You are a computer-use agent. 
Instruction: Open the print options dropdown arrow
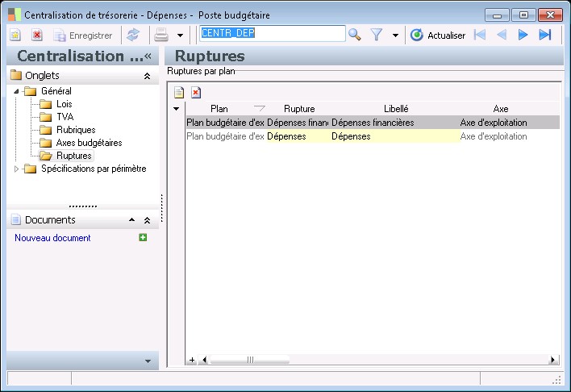[180, 35]
